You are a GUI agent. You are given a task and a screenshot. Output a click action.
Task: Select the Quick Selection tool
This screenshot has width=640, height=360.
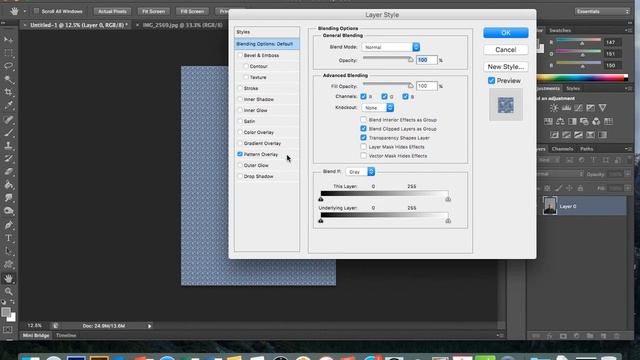click(8, 79)
